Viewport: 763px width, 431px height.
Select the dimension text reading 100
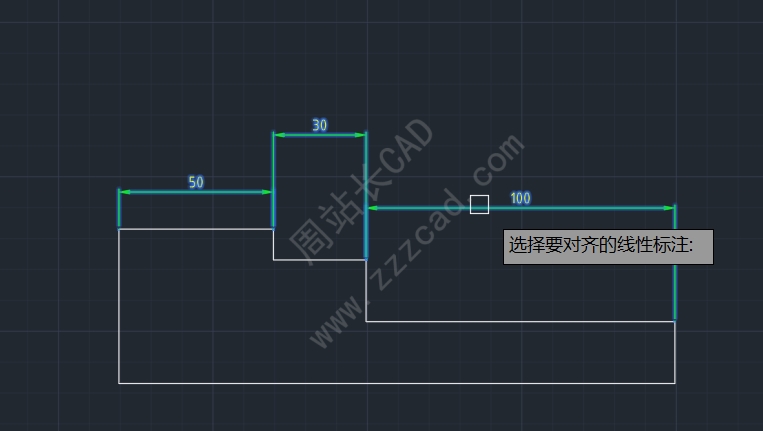(520, 198)
